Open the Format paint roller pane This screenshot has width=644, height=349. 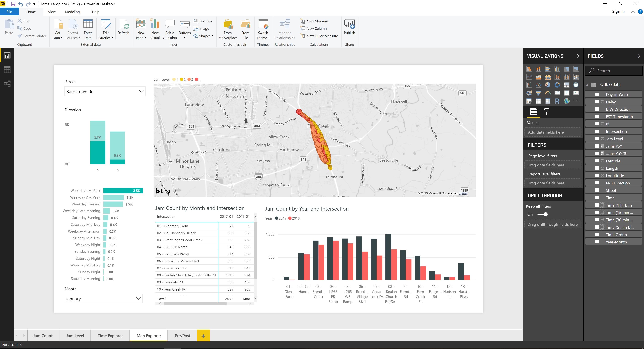pos(547,112)
